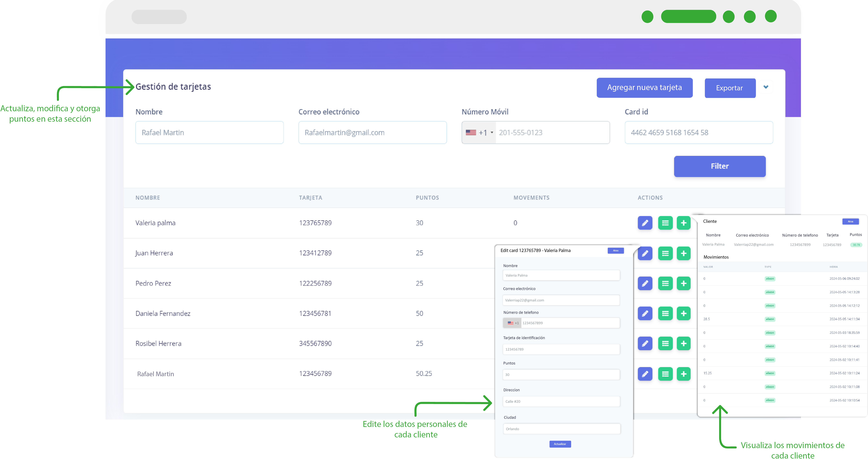The image size is (868, 460).
Task: Add points plus icon for Juan Herrera
Action: click(x=683, y=253)
